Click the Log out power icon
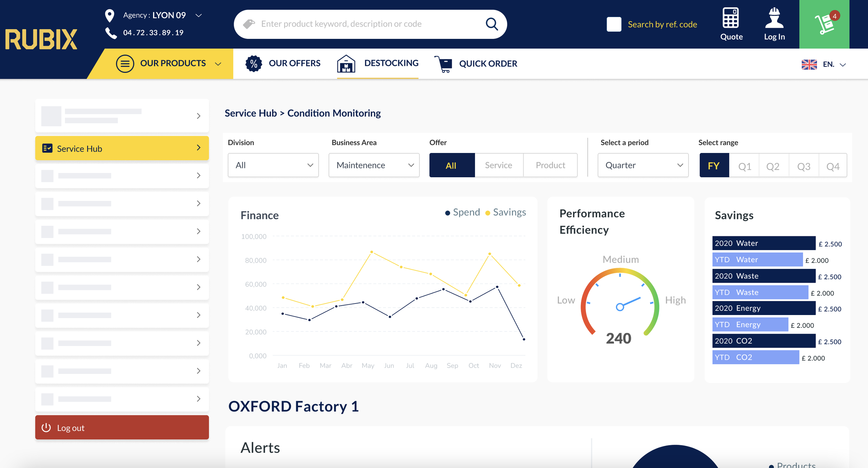The image size is (868, 468). [46, 427]
